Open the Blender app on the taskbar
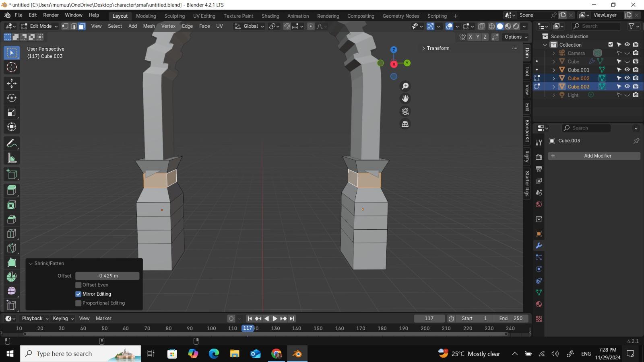 click(297, 354)
